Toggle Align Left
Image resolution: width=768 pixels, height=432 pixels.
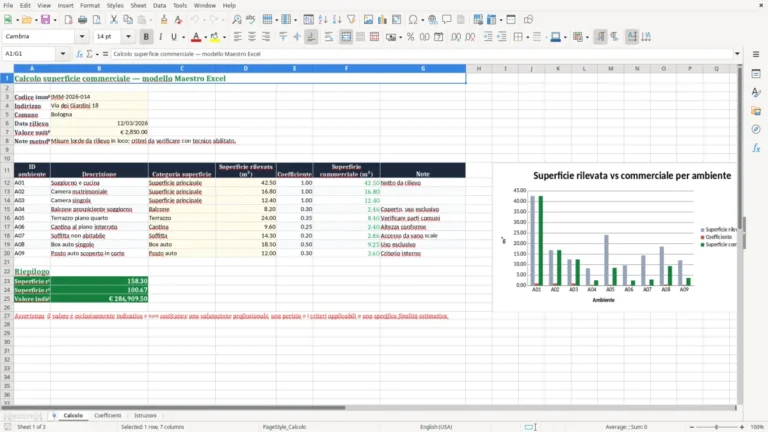click(238, 37)
